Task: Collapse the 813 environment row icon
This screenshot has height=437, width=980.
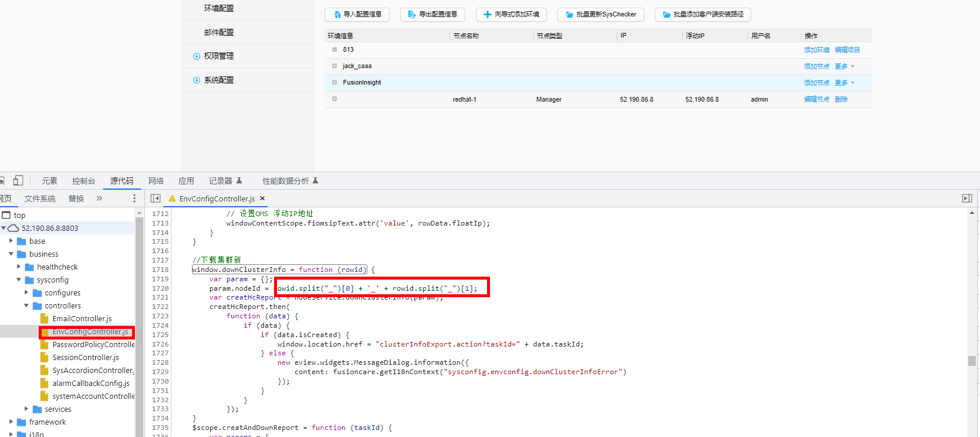Action: (334, 49)
